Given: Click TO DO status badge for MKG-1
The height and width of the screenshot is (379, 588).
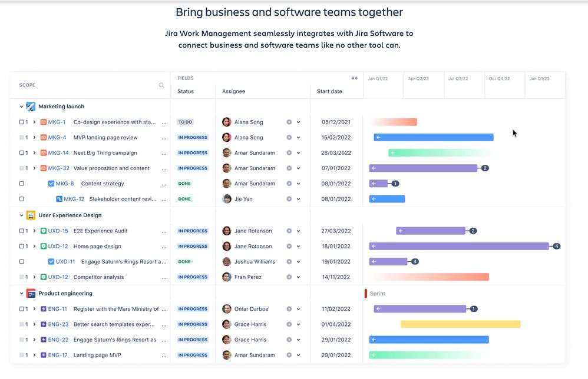Looking at the screenshot, I should 185,122.
